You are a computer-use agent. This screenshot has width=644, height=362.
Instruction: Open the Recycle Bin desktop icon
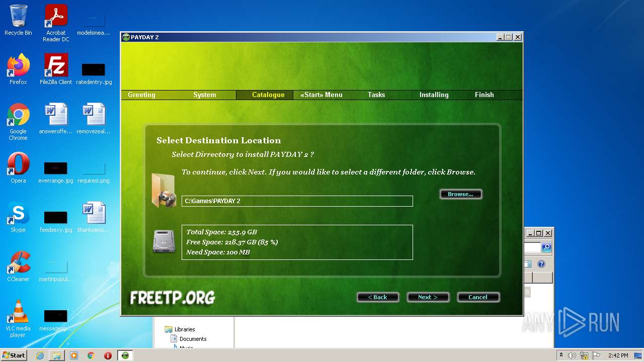pyautogui.click(x=18, y=20)
